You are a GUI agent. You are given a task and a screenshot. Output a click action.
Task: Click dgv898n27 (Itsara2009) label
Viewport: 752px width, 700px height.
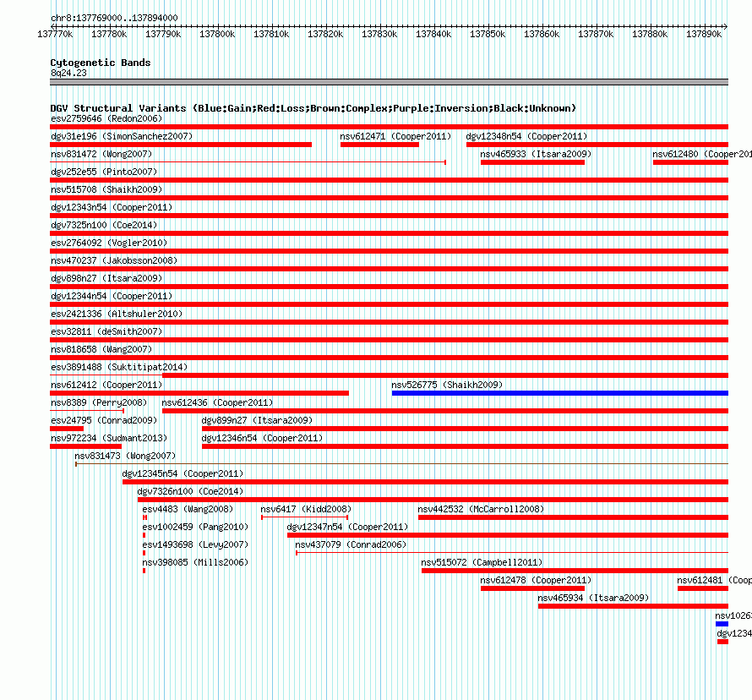tap(106, 278)
